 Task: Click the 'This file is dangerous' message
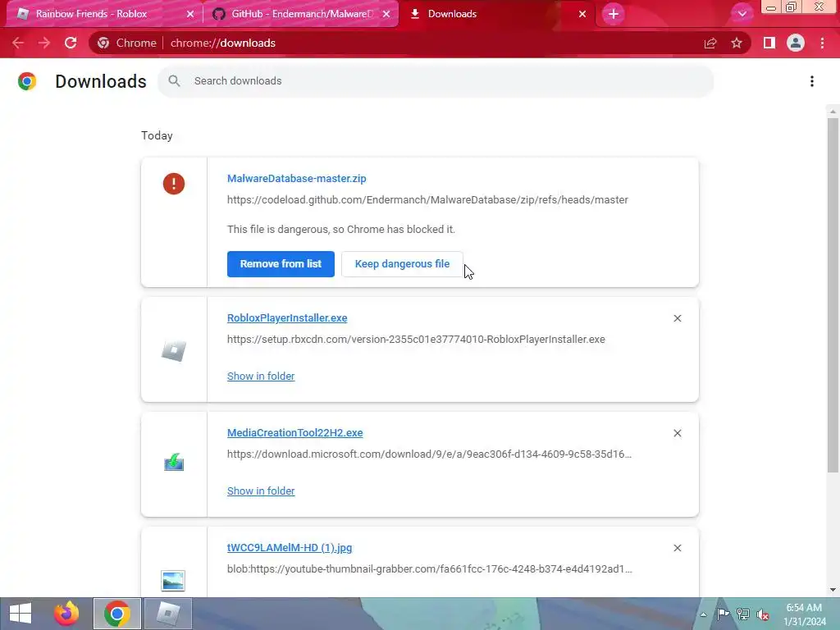(x=341, y=230)
